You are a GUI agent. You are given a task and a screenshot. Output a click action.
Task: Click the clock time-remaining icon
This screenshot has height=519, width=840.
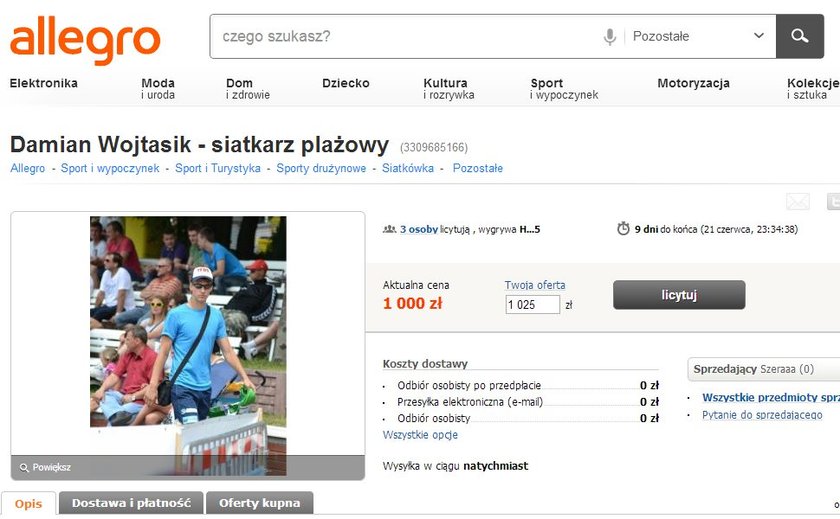(x=623, y=229)
